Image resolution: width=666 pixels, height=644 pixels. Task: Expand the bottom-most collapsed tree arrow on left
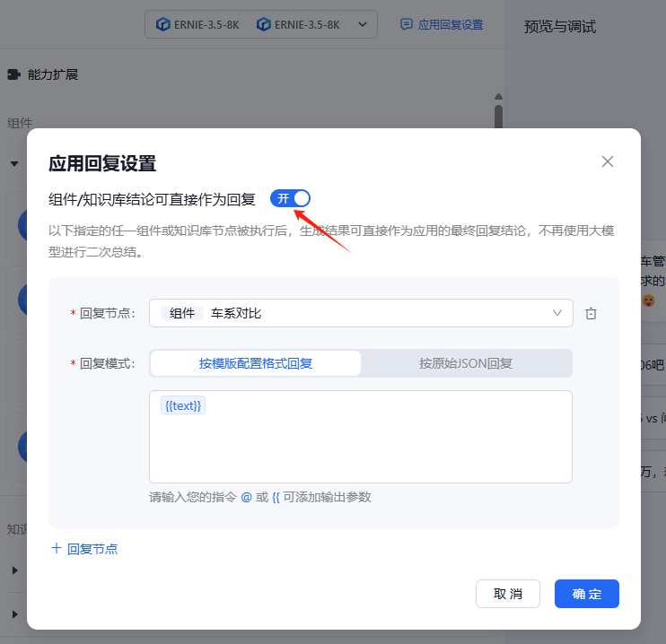point(14,614)
